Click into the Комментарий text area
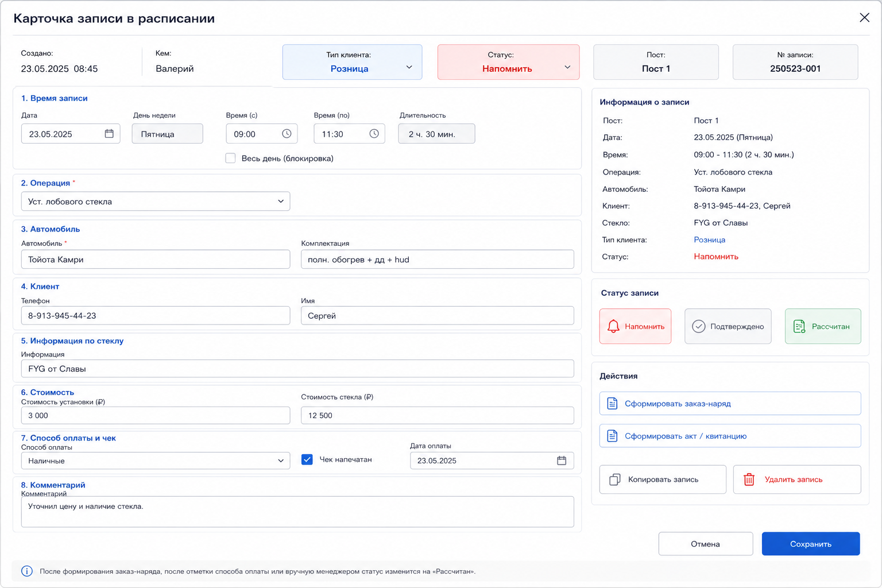The width and height of the screenshot is (882, 588). click(x=297, y=512)
